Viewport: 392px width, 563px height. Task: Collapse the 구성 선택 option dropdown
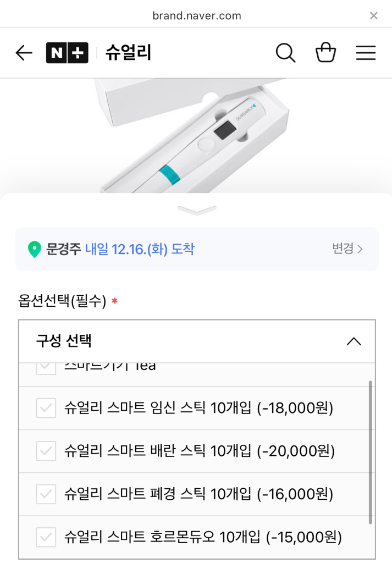coord(354,341)
